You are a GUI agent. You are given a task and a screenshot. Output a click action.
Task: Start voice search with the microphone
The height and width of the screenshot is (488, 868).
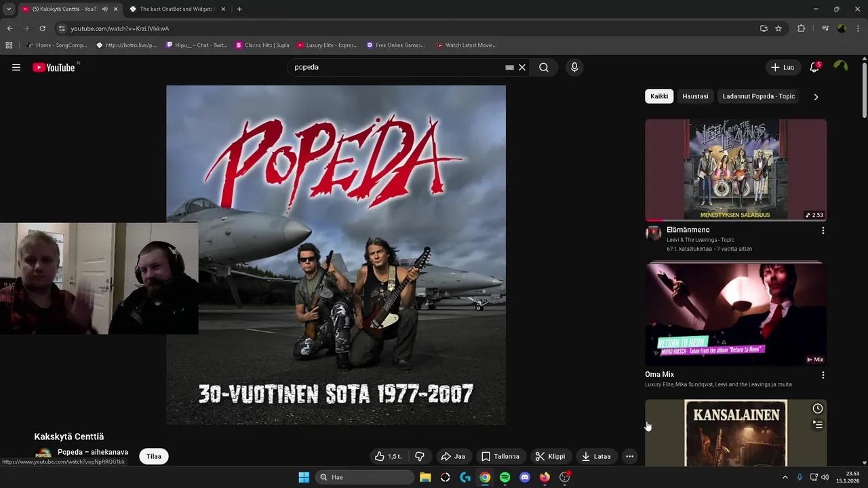pos(574,67)
